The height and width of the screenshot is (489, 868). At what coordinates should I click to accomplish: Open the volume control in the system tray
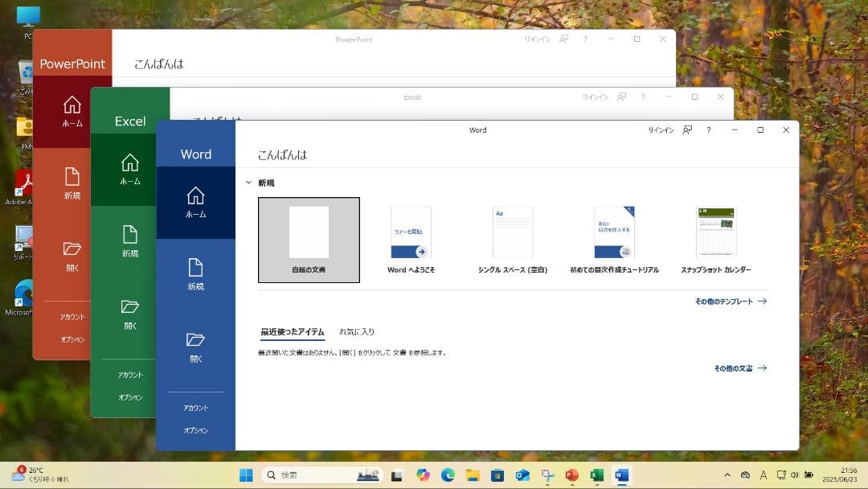coord(796,475)
